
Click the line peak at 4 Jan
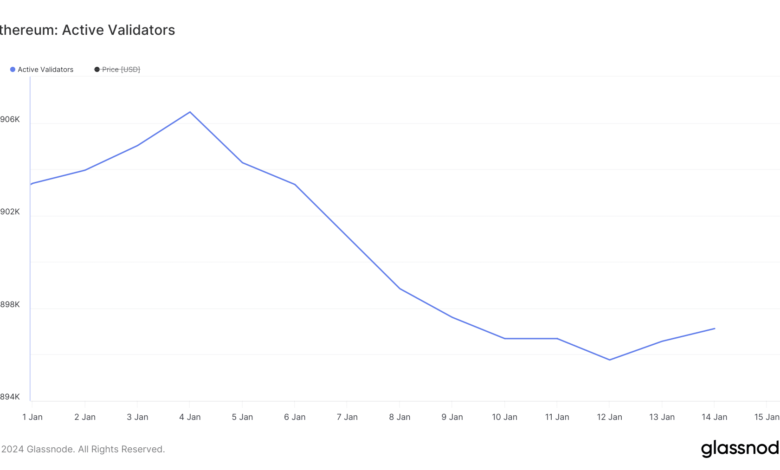pos(190,112)
